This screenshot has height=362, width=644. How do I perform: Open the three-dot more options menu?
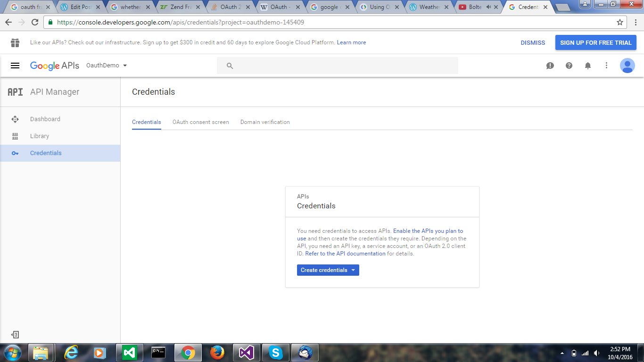tap(607, 66)
